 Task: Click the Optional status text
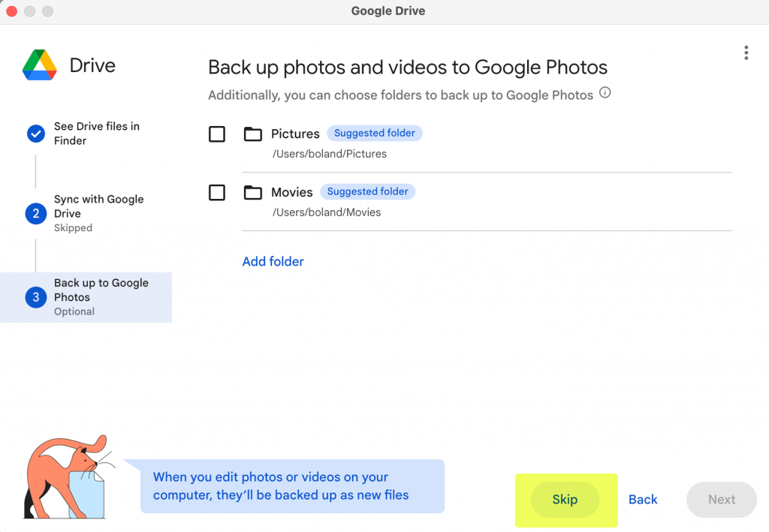74,311
